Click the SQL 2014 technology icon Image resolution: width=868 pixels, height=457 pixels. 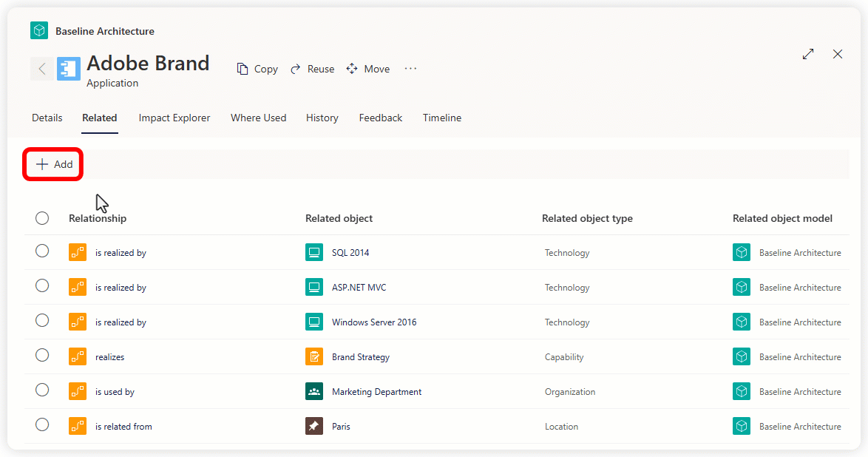click(314, 252)
